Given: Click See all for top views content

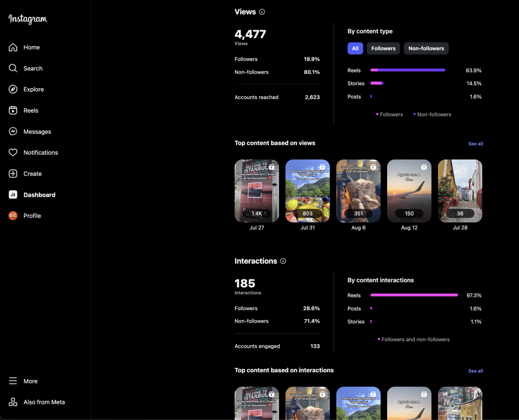Looking at the screenshot, I should pos(475,144).
